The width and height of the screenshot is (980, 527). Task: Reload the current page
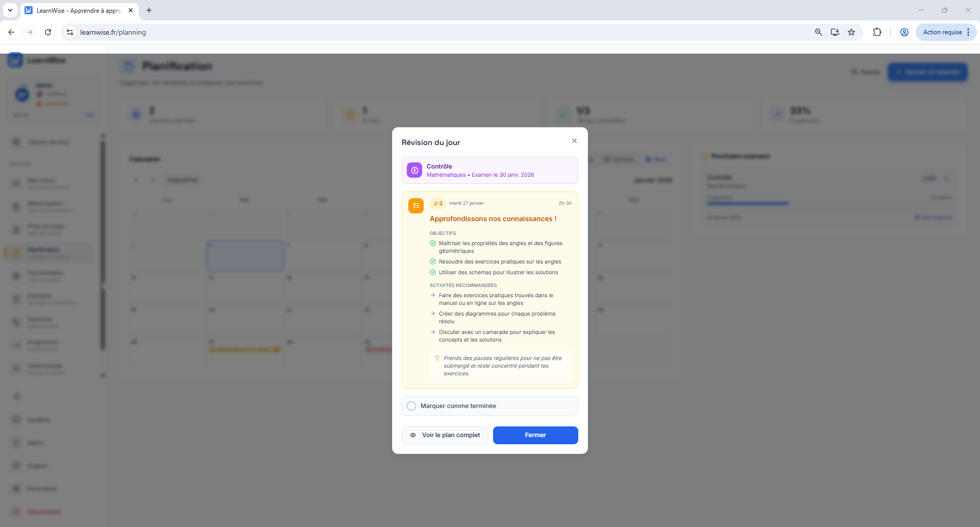[48, 32]
